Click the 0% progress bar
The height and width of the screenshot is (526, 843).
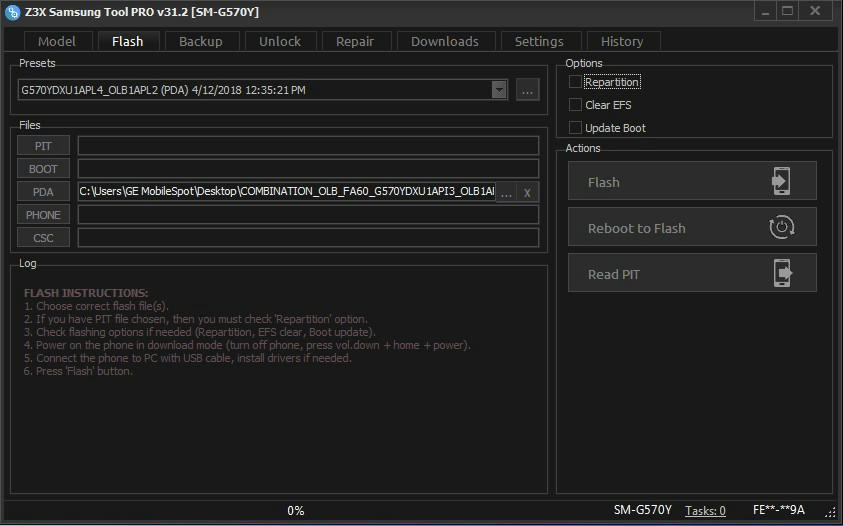[x=295, y=510]
